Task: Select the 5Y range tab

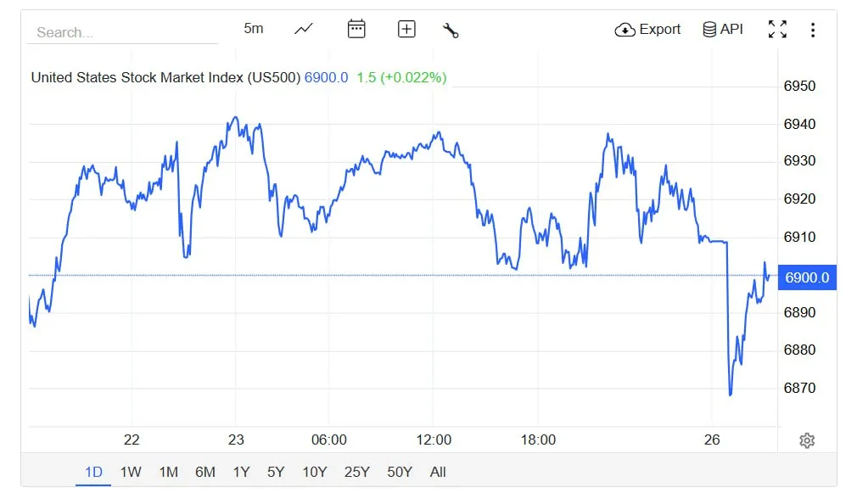Action: [276, 472]
